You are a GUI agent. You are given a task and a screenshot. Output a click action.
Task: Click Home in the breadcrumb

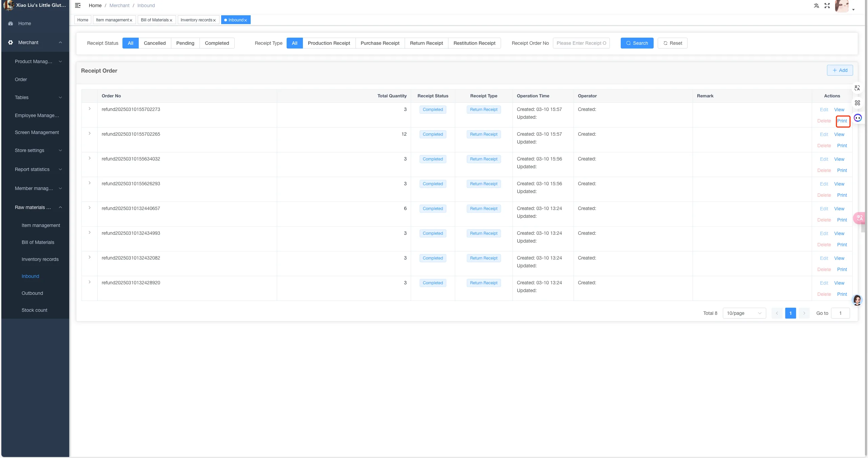pos(95,5)
